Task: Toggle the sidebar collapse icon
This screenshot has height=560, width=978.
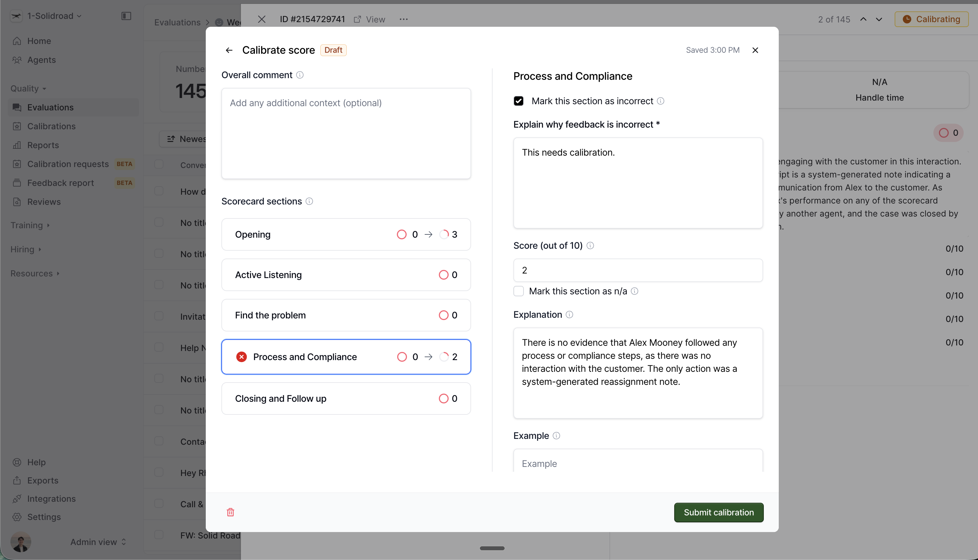Action: coord(126,16)
